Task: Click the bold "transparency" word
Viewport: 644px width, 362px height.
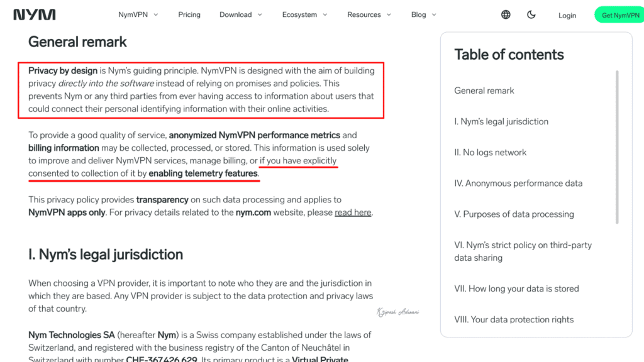Action: (162, 200)
